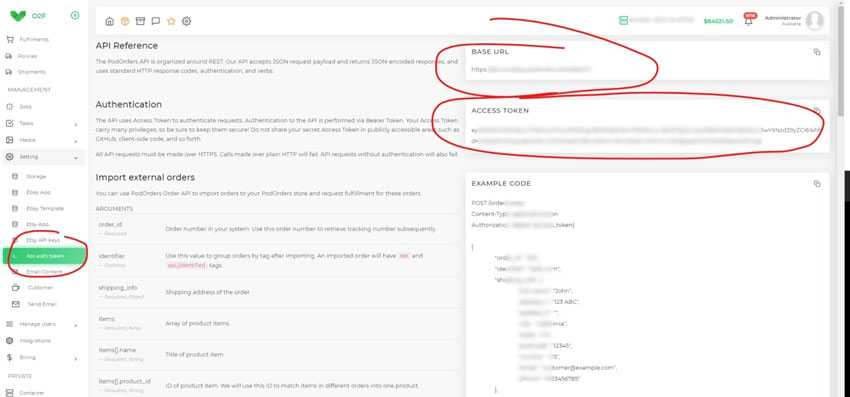Click the star favorites icon in the toolbar

click(171, 21)
